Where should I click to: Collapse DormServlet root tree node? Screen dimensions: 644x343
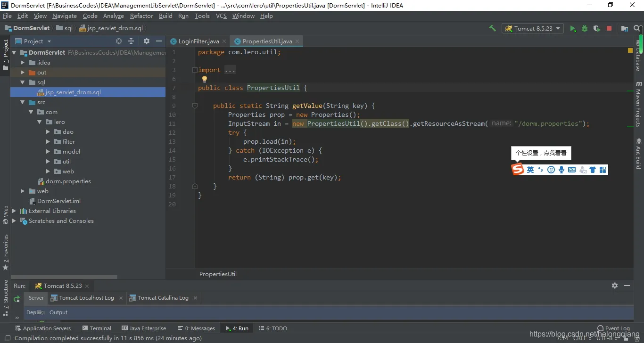pyautogui.click(x=14, y=53)
